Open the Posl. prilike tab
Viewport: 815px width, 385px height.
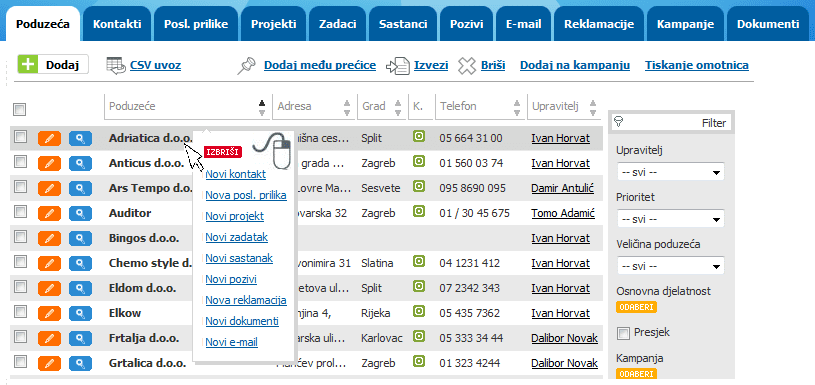(x=195, y=24)
